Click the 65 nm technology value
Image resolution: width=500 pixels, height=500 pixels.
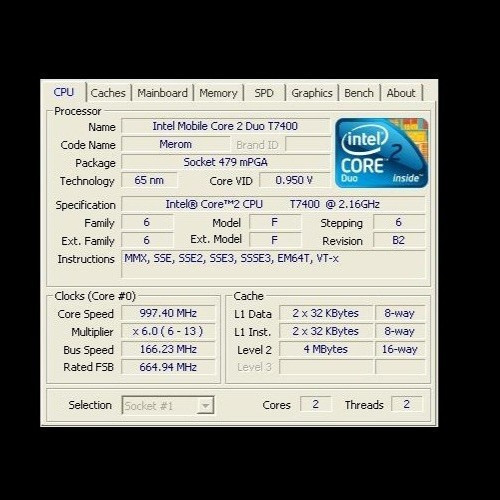coord(149,180)
